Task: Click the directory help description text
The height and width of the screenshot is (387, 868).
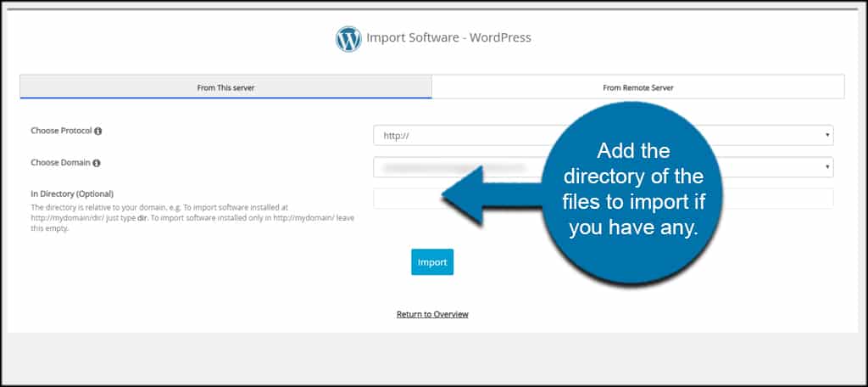Action: 192,218
